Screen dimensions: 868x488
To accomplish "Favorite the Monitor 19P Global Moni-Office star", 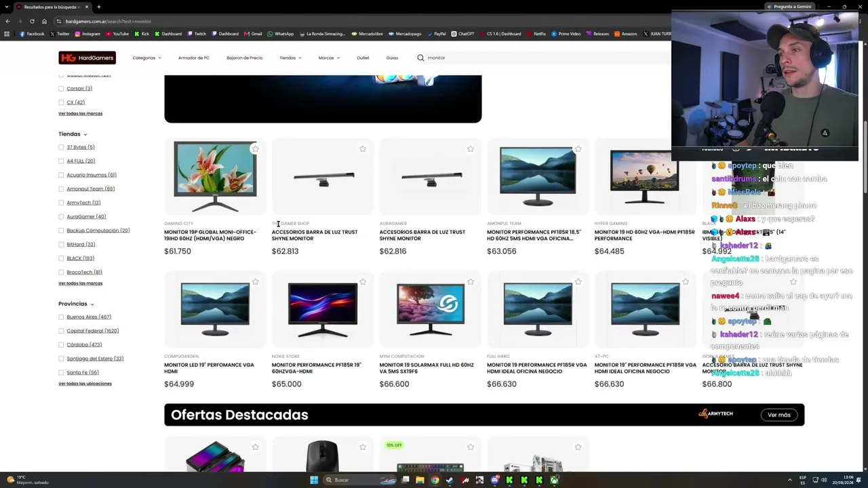I will pyautogui.click(x=255, y=148).
